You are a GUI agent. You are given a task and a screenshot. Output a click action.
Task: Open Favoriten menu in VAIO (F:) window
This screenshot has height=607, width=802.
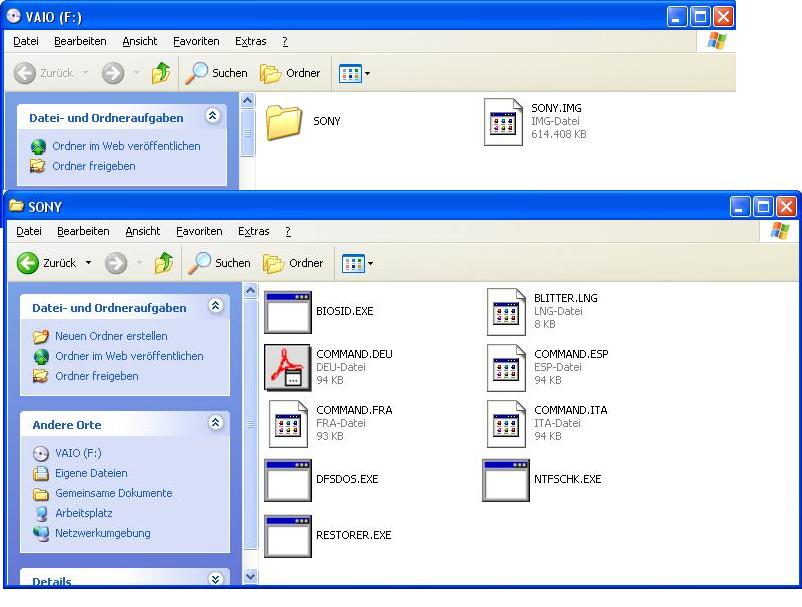196,41
